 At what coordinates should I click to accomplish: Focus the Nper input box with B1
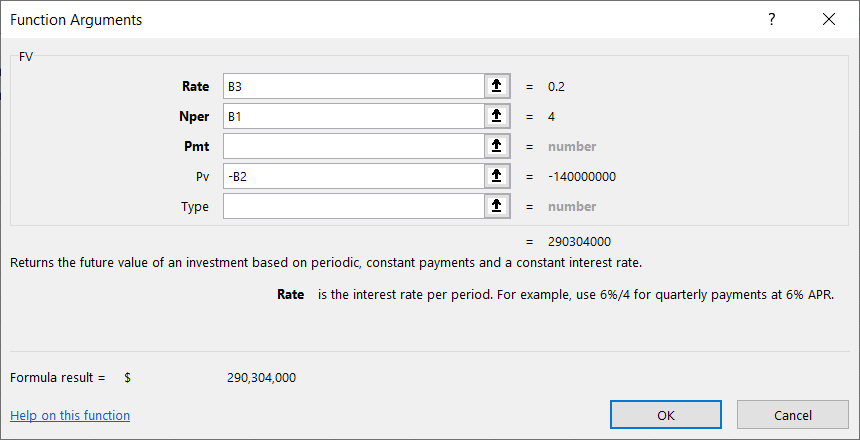tap(353, 116)
